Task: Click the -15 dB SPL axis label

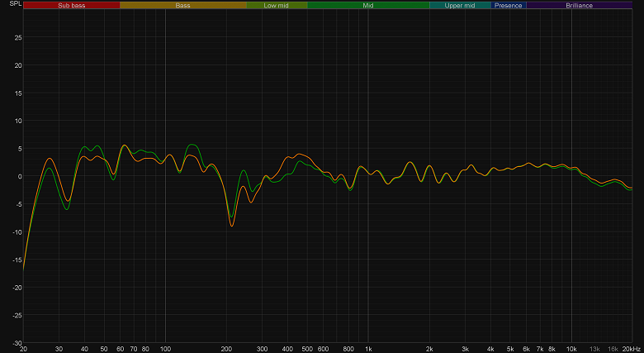Action: 17,260
